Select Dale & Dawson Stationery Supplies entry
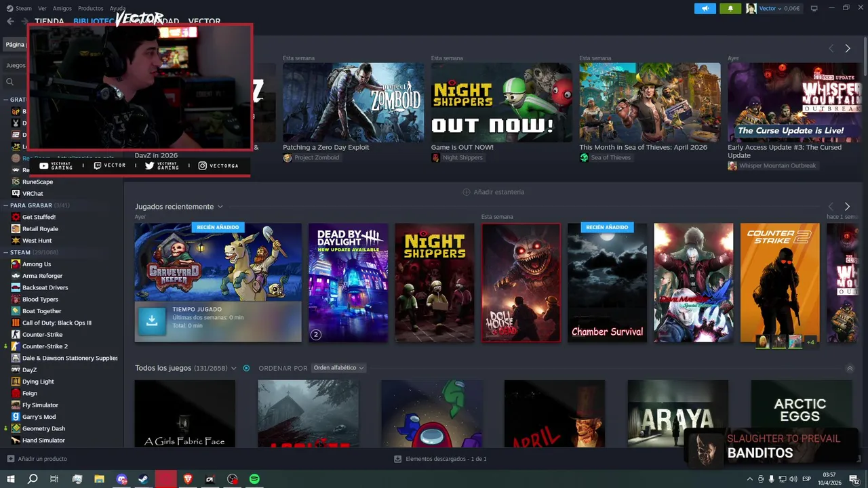This screenshot has width=868, height=488. coord(70,358)
